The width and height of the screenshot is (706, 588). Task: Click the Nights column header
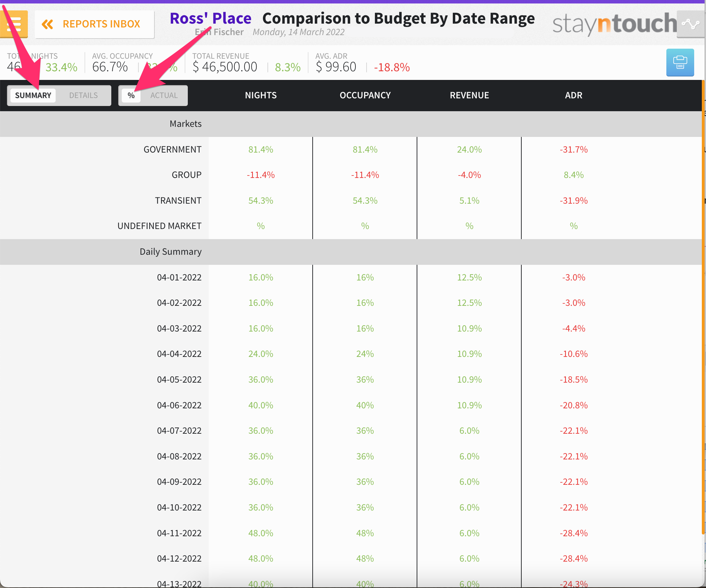click(261, 96)
